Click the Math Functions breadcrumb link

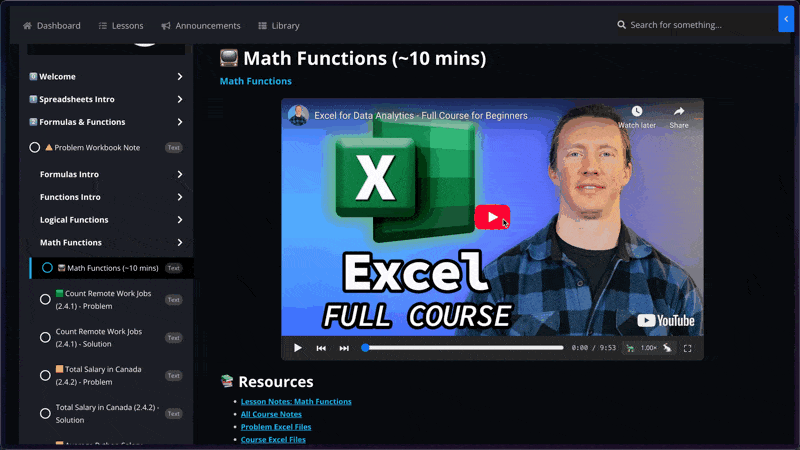(x=256, y=81)
